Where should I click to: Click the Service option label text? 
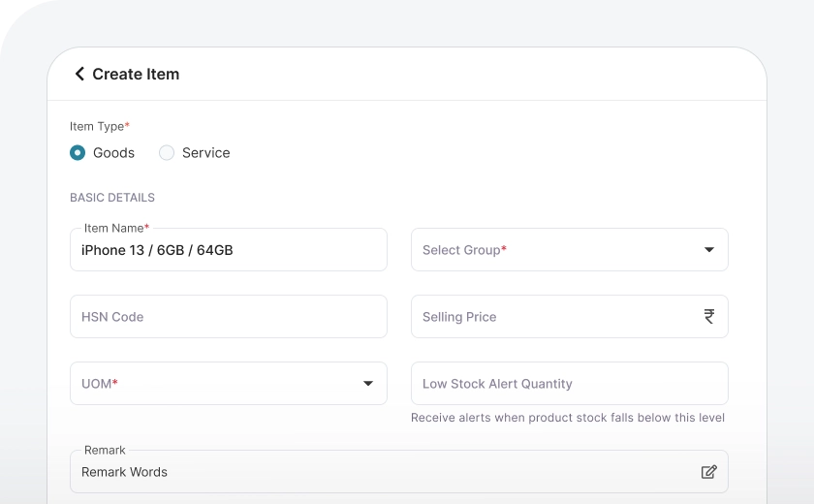tap(205, 153)
